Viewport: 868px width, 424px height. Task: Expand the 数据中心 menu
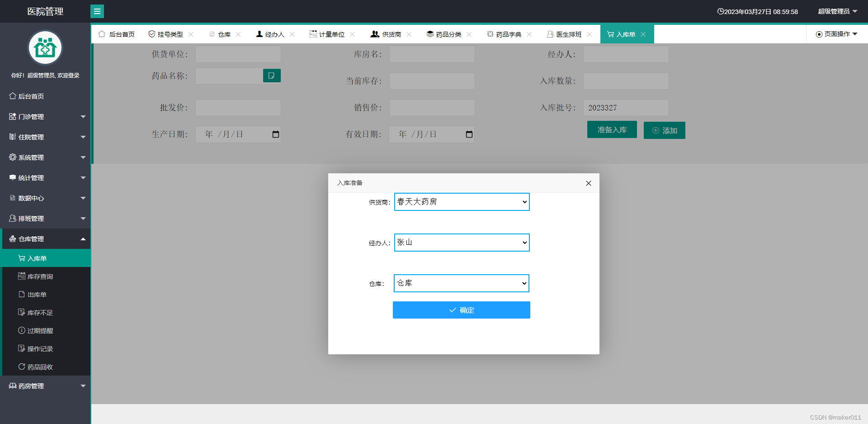(45, 198)
